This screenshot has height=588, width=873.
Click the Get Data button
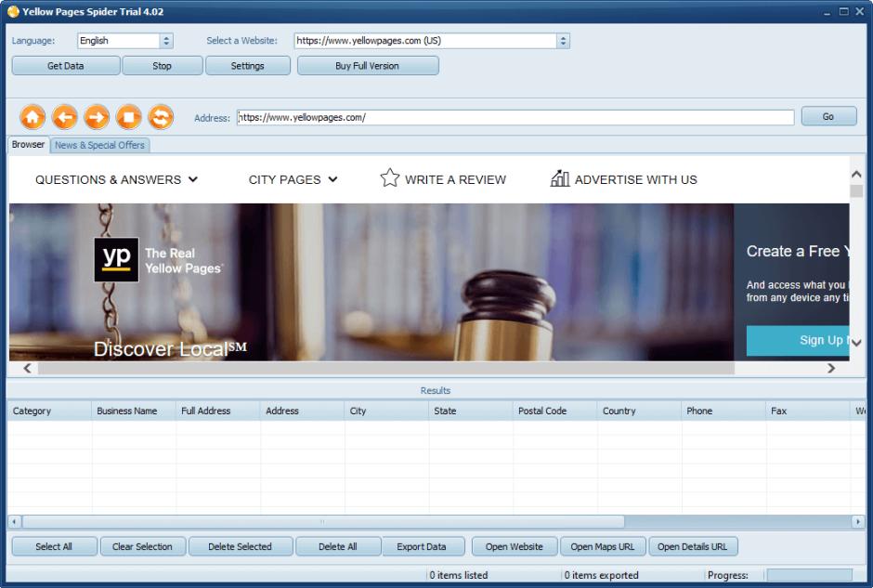click(66, 66)
